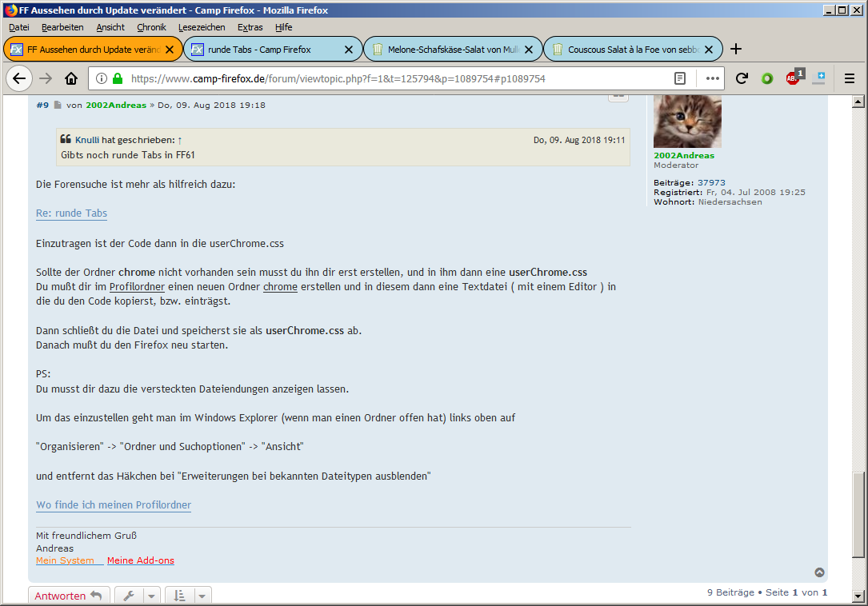Viewport: 868px width, 606px height.
Task: Click the underlined Profilordner word
Action: point(137,287)
